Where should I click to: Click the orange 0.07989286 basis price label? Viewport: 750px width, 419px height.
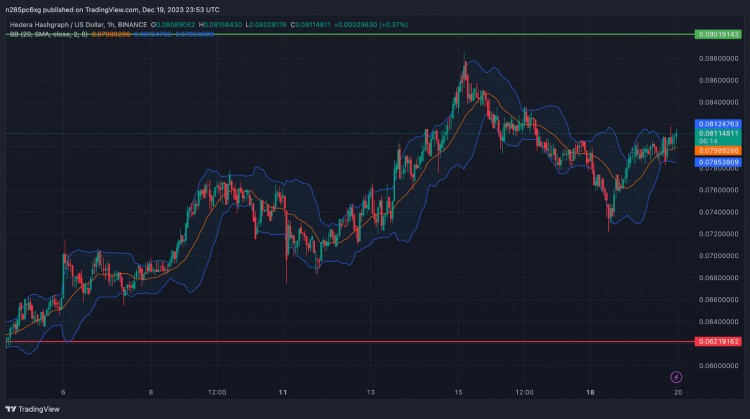point(718,150)
